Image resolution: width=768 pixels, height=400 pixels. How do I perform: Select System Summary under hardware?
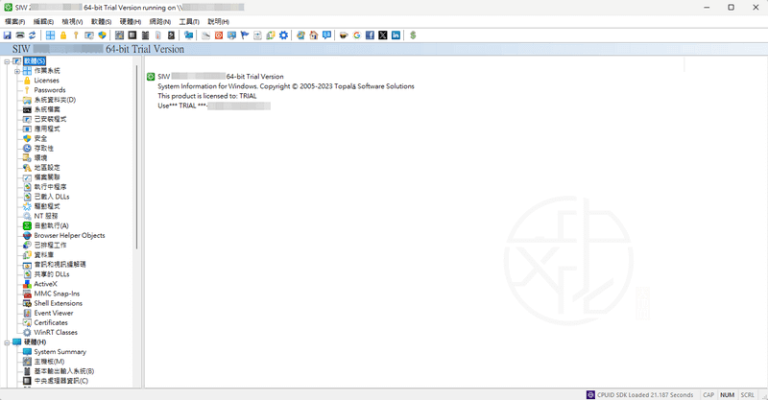[59, 352]
